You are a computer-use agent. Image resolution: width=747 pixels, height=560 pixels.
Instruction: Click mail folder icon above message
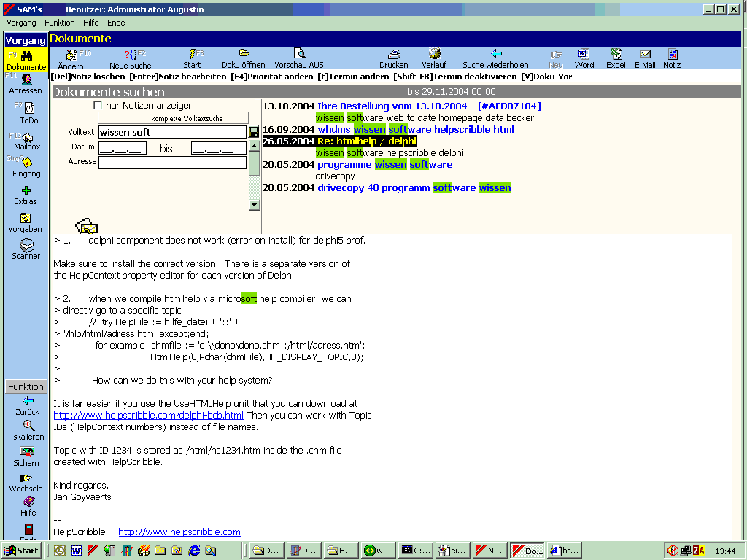tap(87, 226)
